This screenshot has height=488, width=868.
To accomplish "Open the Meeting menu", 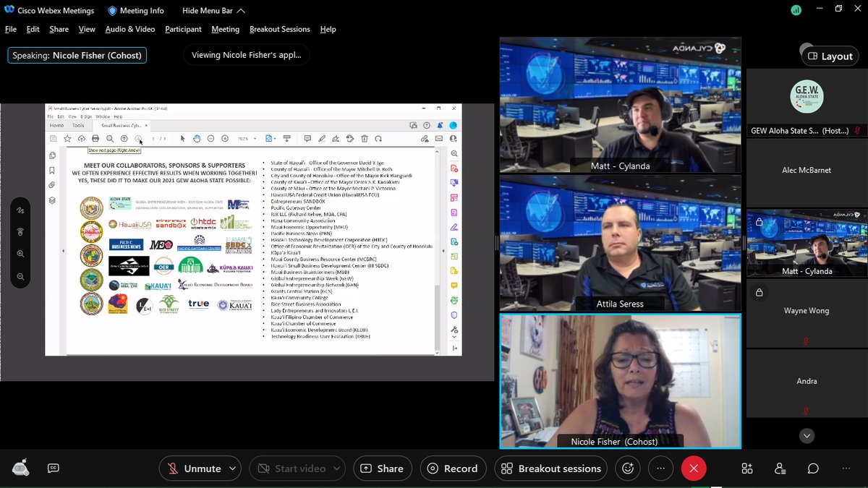I will point(225,29).
